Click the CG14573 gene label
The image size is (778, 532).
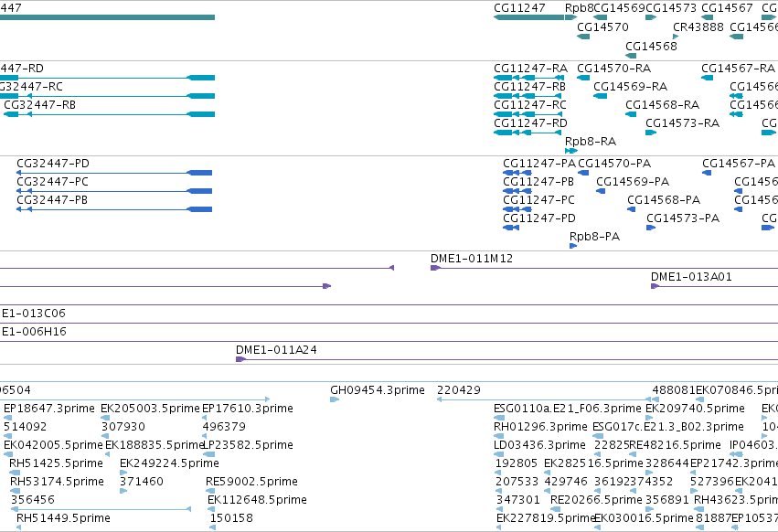(x=671, y=8)
